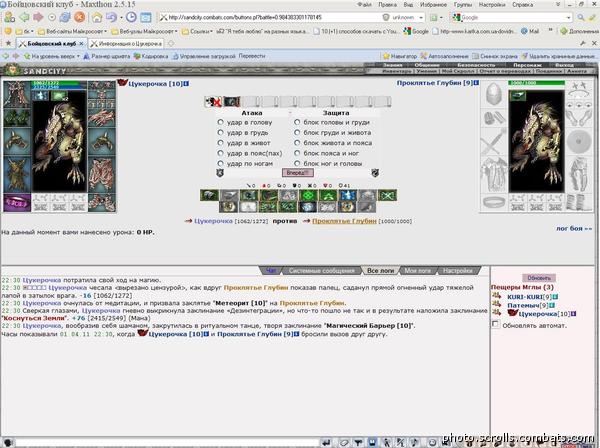Open the Избранное menu
The width and height of the screenshot is (600, 448).
434,5
